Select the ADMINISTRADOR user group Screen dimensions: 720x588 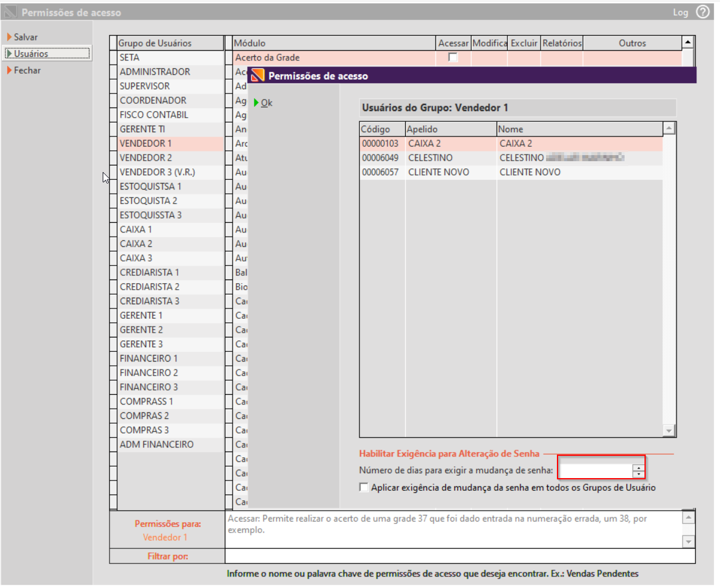[x=170, y=72]
